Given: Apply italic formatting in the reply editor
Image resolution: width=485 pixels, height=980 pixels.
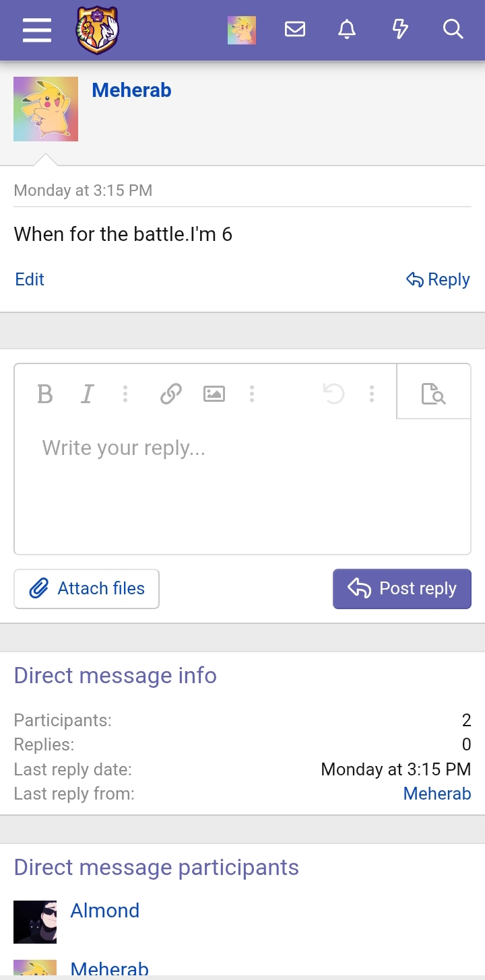Looking at the screenshot, I should tap(87, 394).
